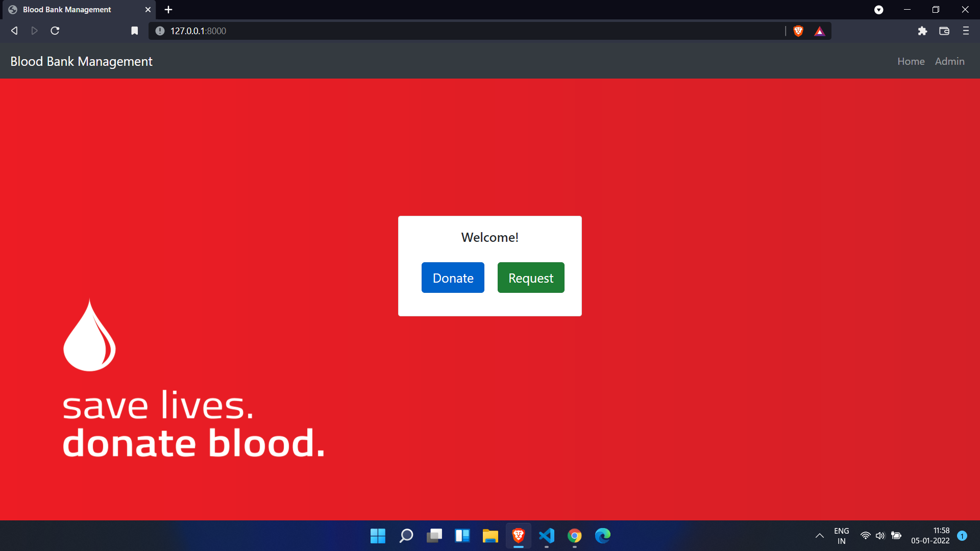Reload the Blood Bank Management page

pos(55,31)
